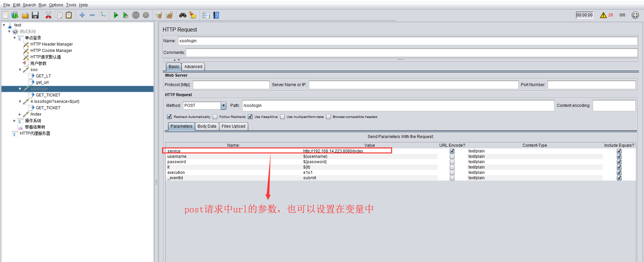Screen dimensions: 644x262
Task: Click the warning triangle log icon
Action: (x=603, y=15)
